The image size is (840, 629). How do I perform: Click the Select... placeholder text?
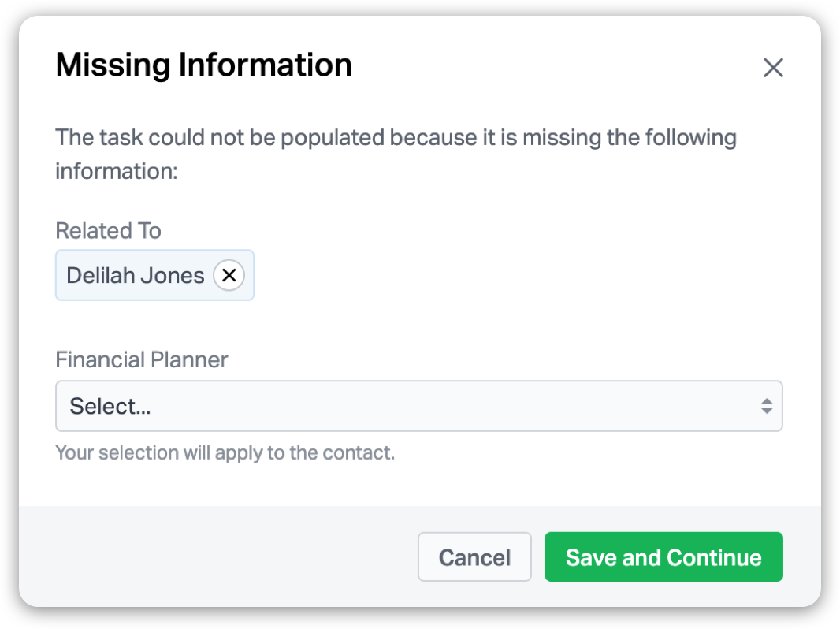click(110, 407)
